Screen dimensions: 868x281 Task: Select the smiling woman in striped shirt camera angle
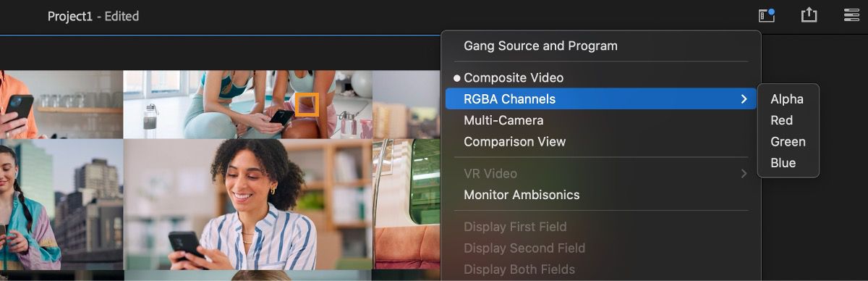coord(248,204)
